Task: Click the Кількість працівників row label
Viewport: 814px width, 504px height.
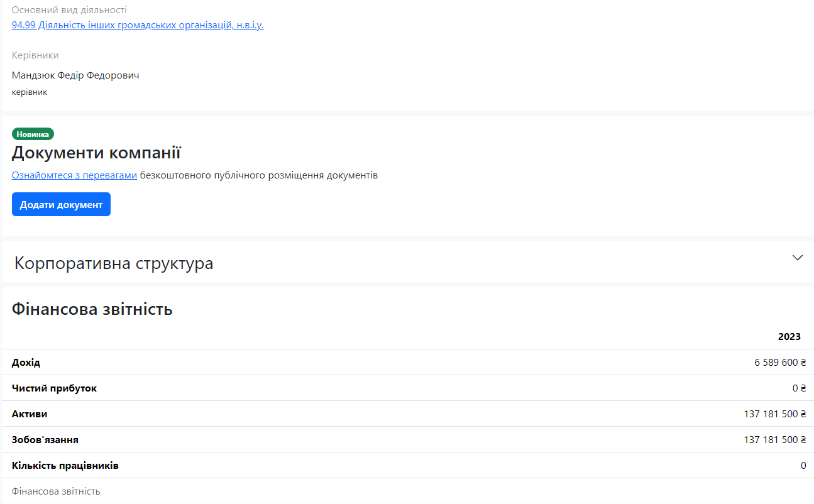Action: (65, 466)
